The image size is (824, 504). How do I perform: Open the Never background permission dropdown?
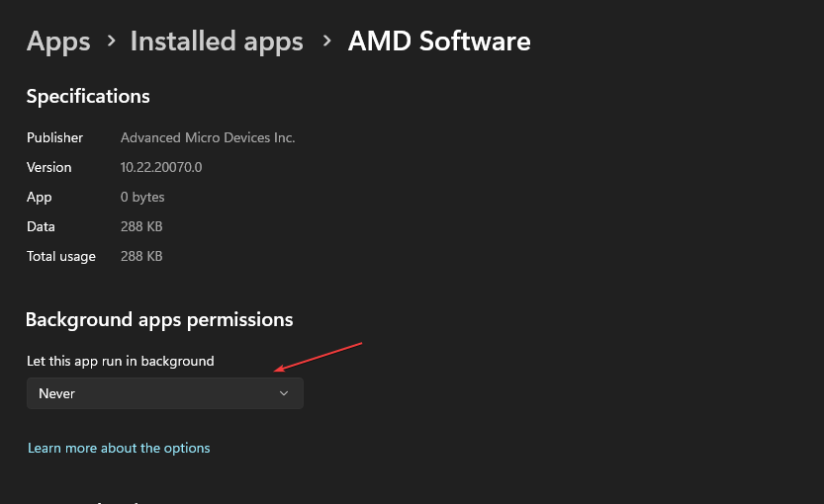point(164,393)
